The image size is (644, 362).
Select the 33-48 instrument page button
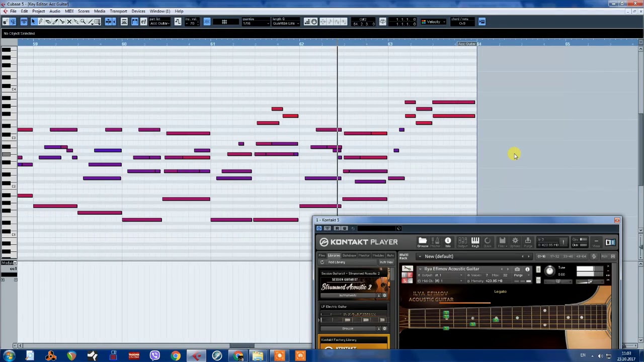tap(568, 256)
